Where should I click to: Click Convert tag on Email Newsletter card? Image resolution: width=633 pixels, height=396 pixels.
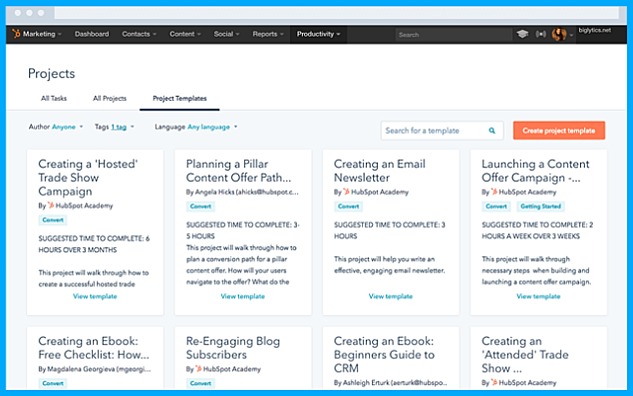[348, 206]
